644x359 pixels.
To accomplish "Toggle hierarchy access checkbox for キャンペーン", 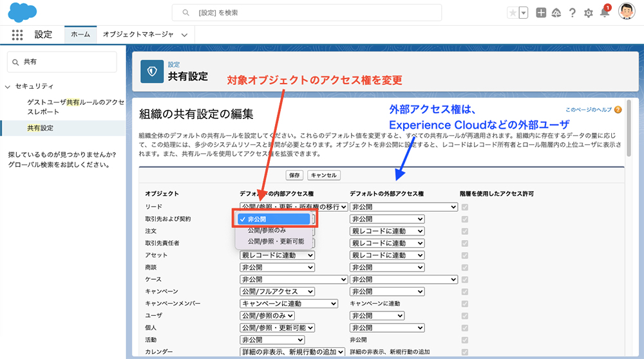I will [x=465, y=291].
